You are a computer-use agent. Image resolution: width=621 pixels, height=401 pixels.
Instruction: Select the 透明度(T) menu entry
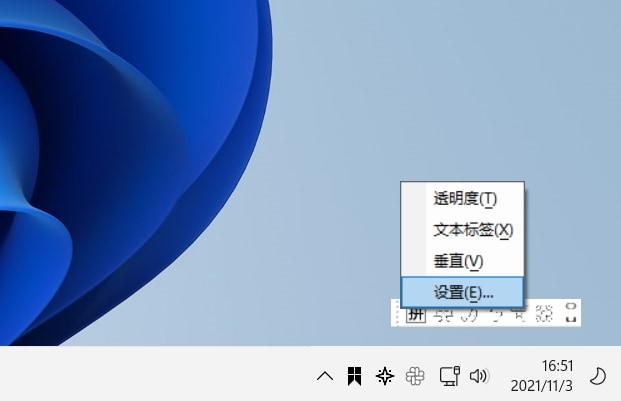[x=462, y=198]
